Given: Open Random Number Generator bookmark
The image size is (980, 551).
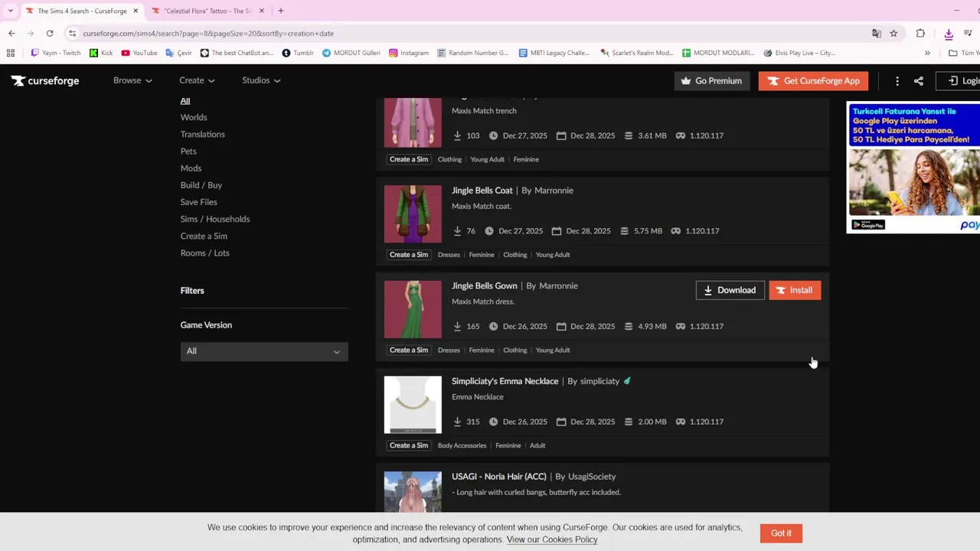Looking at the screenshot, I should click(x=473, y=53).
